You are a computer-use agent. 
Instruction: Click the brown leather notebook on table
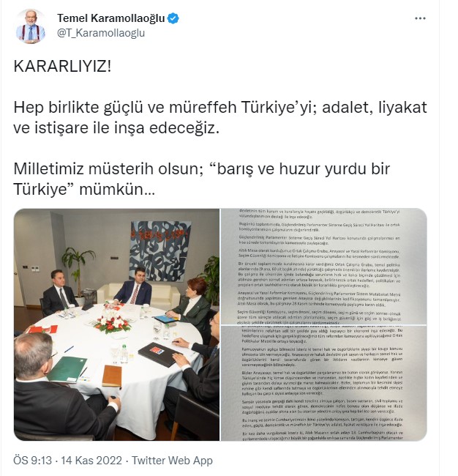112,376
